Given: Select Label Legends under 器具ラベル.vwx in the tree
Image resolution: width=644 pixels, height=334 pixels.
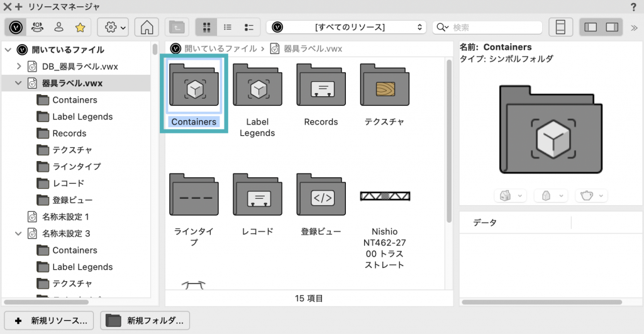Looking at the screenshot, I should pyautogui.click(x=82, y=116).
